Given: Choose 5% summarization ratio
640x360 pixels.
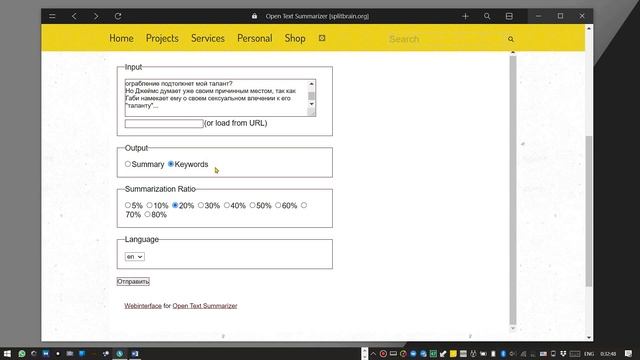Looking at the screenshot, I should point(128,205).
